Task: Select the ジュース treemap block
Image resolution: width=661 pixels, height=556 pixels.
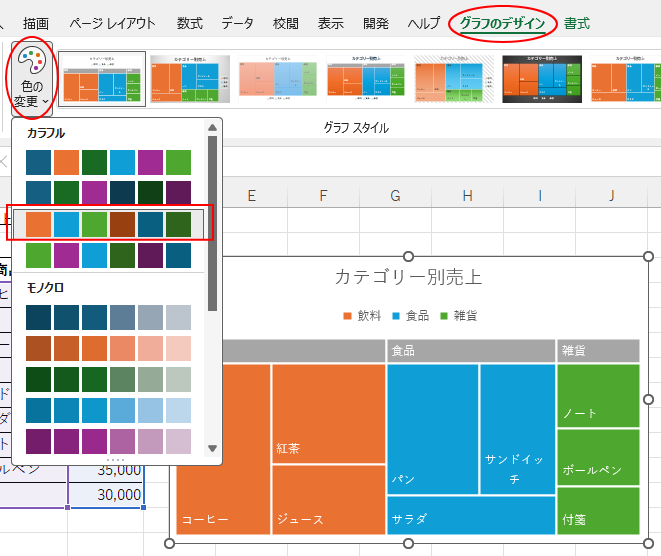Action: 329,500
